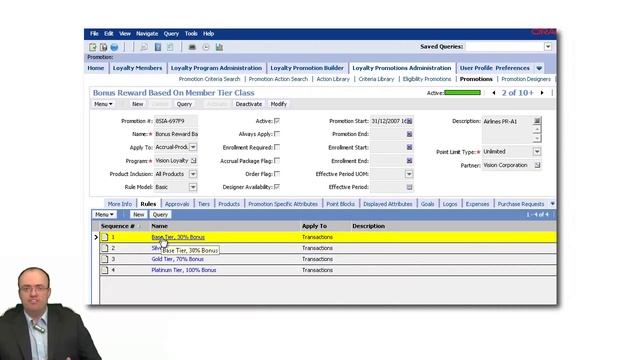Click the greyed page toolbar icon
This screenshot has height=360, width=640.
pos(170,47)
